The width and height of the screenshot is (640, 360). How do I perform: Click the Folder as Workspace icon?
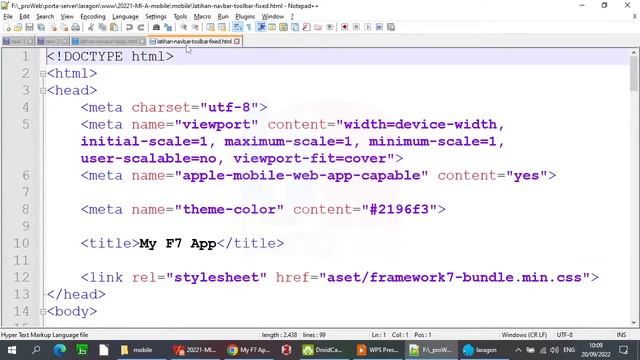click(x=318, y=27)
